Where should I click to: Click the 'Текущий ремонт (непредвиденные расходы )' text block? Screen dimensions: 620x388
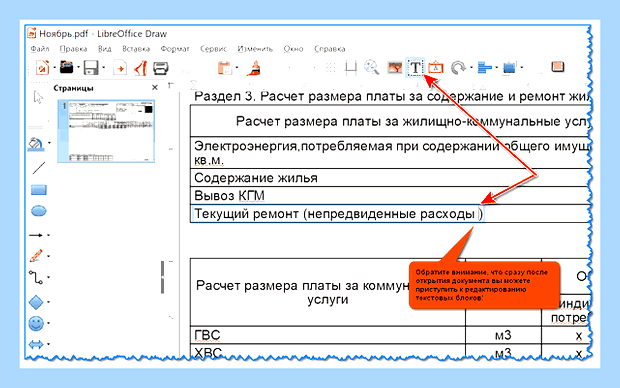(338, 214)
